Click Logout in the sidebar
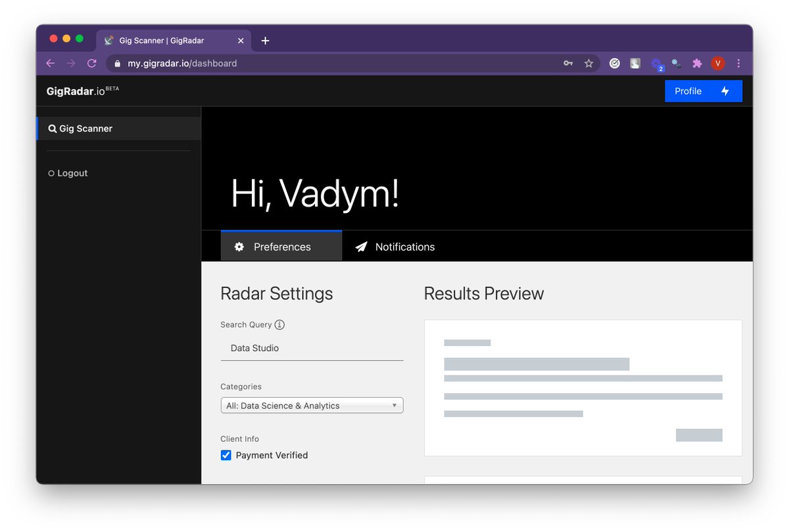 point(68,173)
